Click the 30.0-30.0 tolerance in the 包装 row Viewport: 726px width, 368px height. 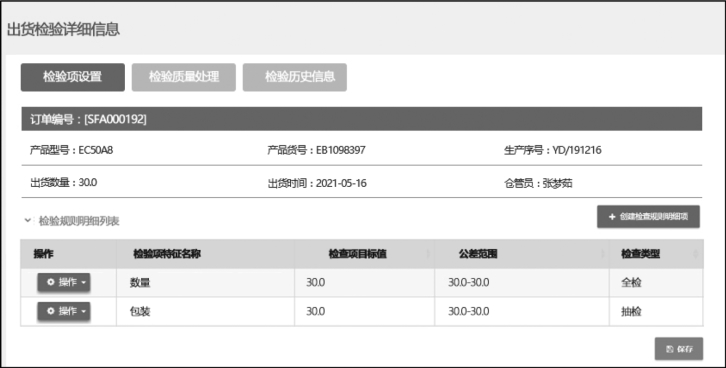point(469,311)
